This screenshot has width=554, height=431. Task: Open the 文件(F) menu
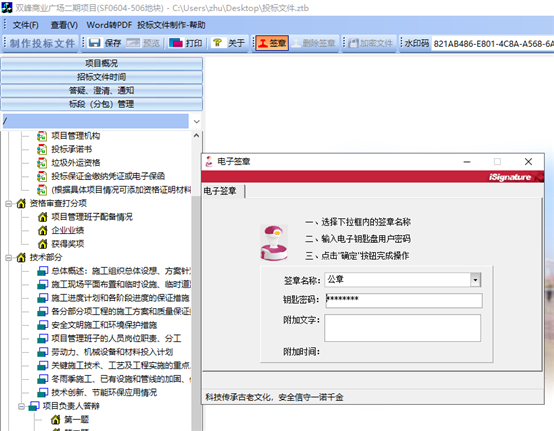26,25
